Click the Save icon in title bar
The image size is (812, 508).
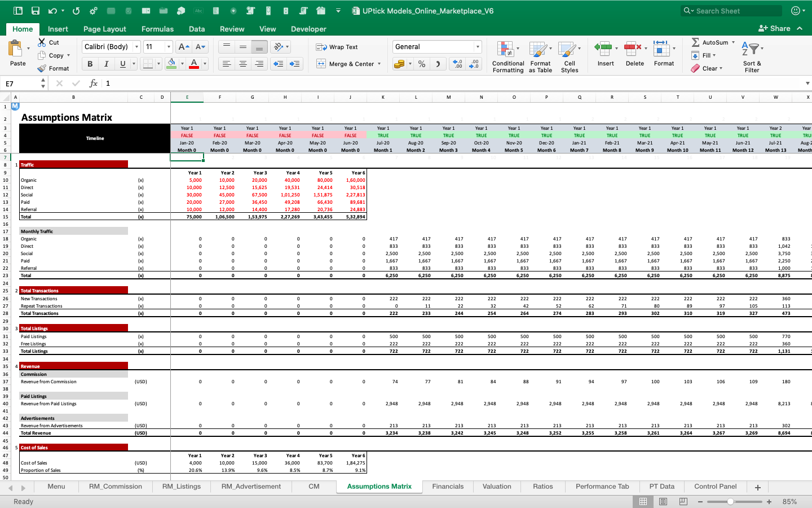[x=36, y=11]
